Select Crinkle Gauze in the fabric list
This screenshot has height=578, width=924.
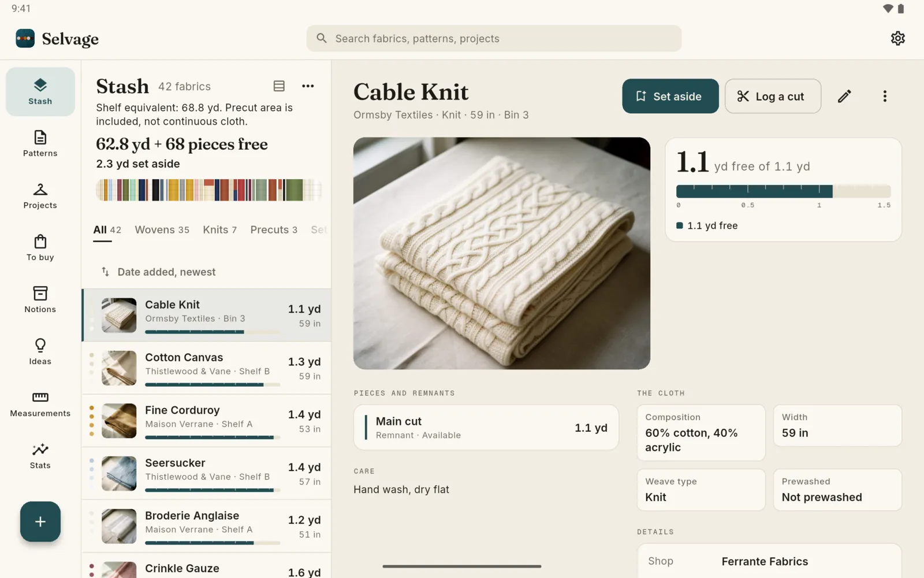[207, 566]
